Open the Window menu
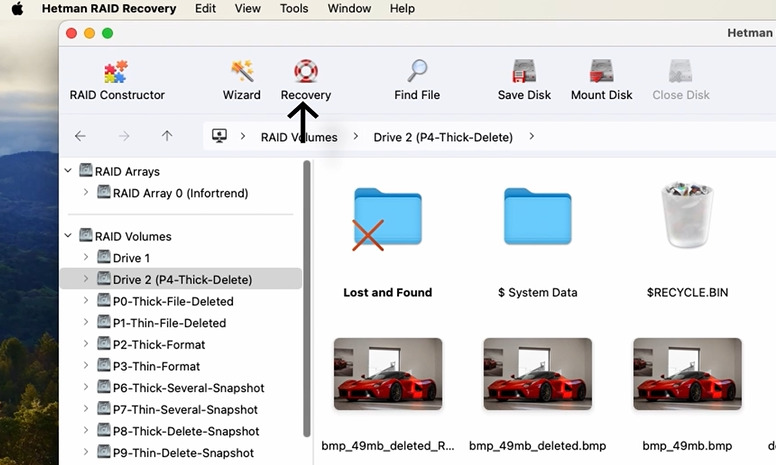Viewport: 776px width, 465px height. pyautogui.click(x=349, y=8)
